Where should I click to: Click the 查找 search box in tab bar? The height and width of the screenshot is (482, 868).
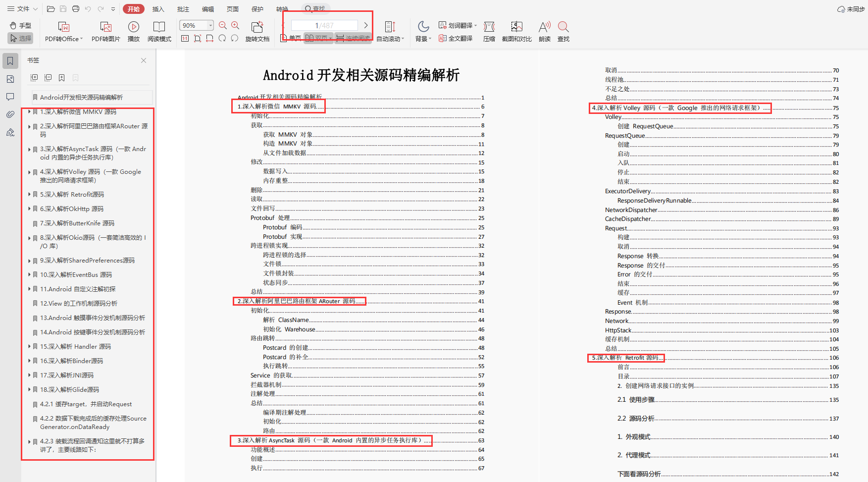tap(315, 8)
